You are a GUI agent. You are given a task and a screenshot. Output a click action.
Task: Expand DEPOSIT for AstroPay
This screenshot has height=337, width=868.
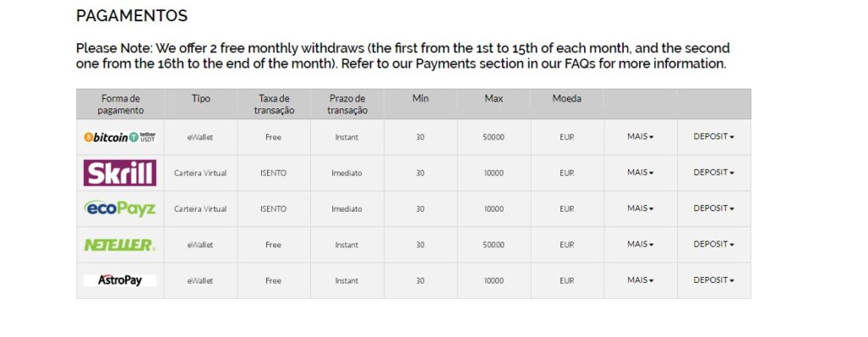coord(714,280)
